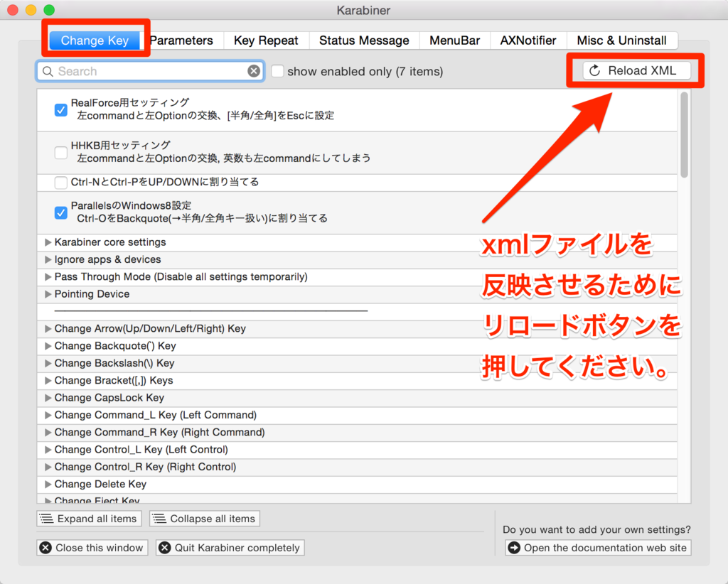Screen dimensions: 728x584
Task: Click the X icon beside Close this window
Action: click(x=45, y=548)
